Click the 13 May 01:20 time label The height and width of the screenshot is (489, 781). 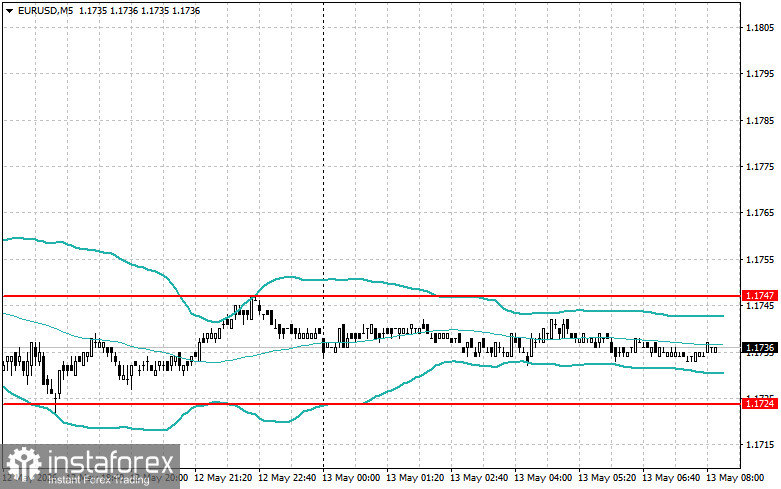pyautogui.click(x=415, y=478)
